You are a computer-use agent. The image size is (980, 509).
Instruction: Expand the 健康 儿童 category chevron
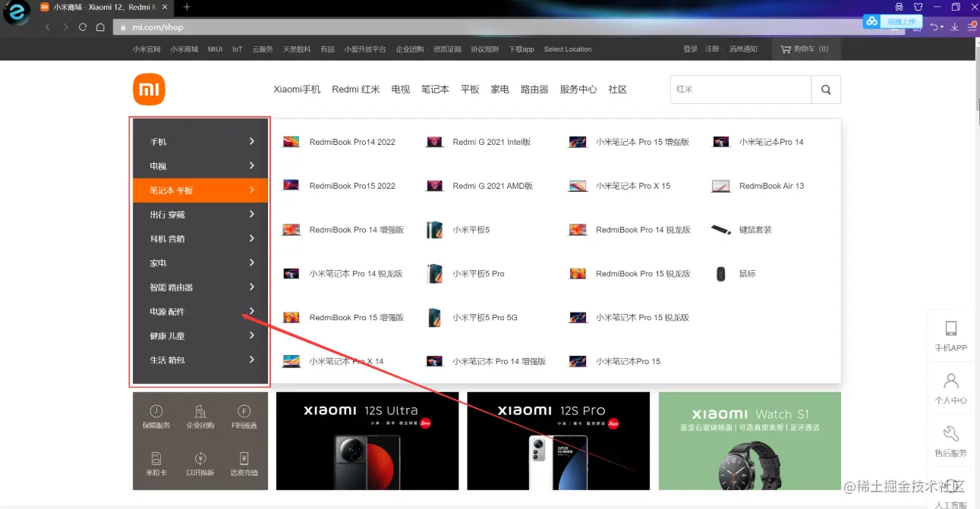coord(252,335)
